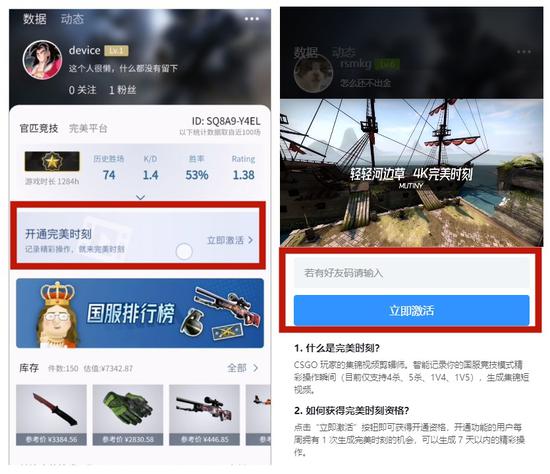Image resolution: width=550 pixels, height=474 pixels.
Task: Tap the gold star rank badge
Action: pos(52,161)
